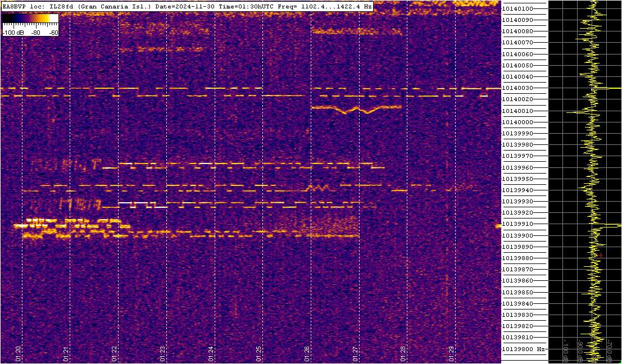
Task: Click the 10139960 frequency label
Action: coord(517,167)
